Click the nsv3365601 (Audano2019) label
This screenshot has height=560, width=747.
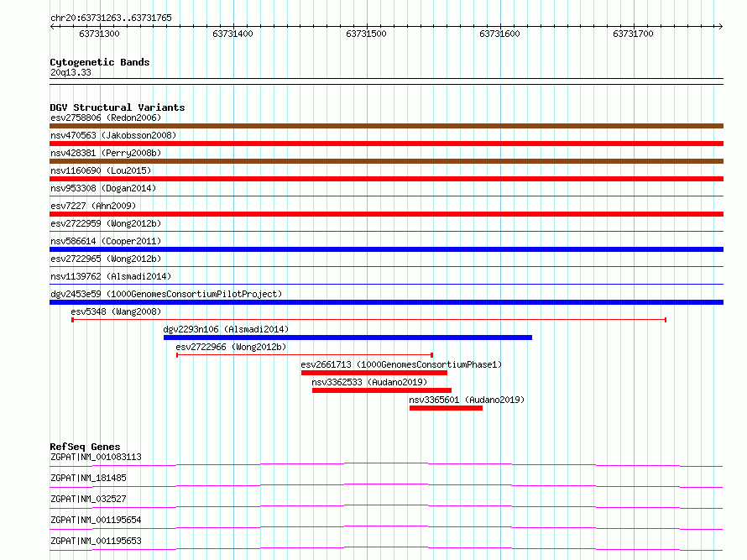(x=467, y=400)
